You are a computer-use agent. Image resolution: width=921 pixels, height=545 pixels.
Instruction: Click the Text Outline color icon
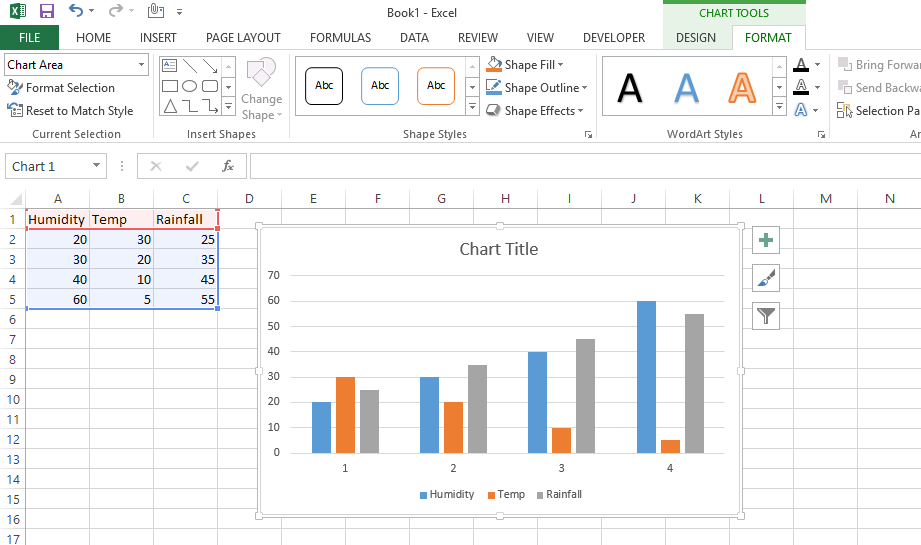801,87
